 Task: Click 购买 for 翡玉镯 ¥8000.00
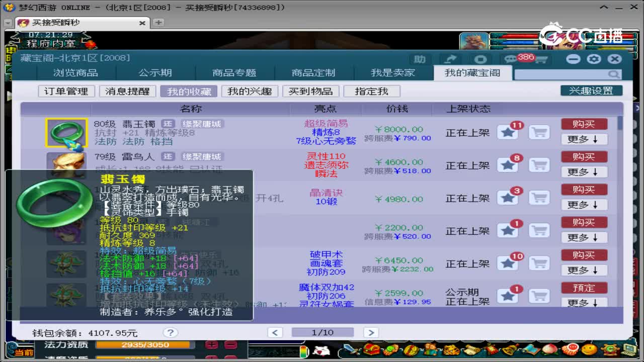(x=584, y=124)
